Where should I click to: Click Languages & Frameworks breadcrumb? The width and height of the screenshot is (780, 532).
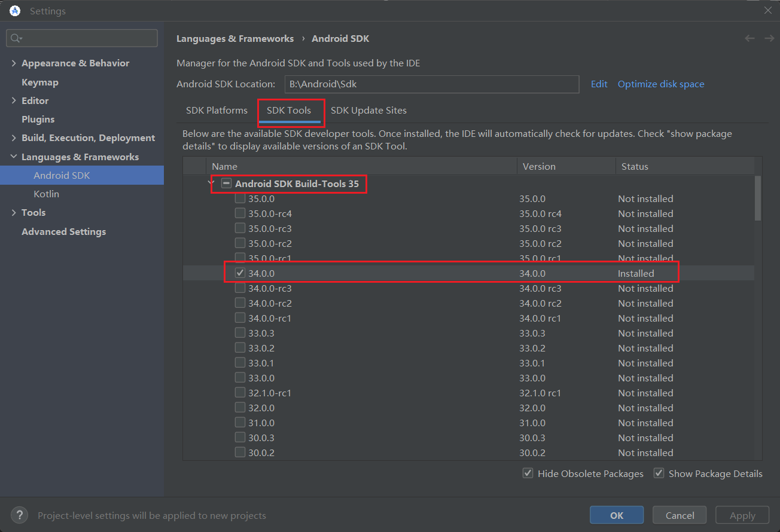(x=235, y=38)
